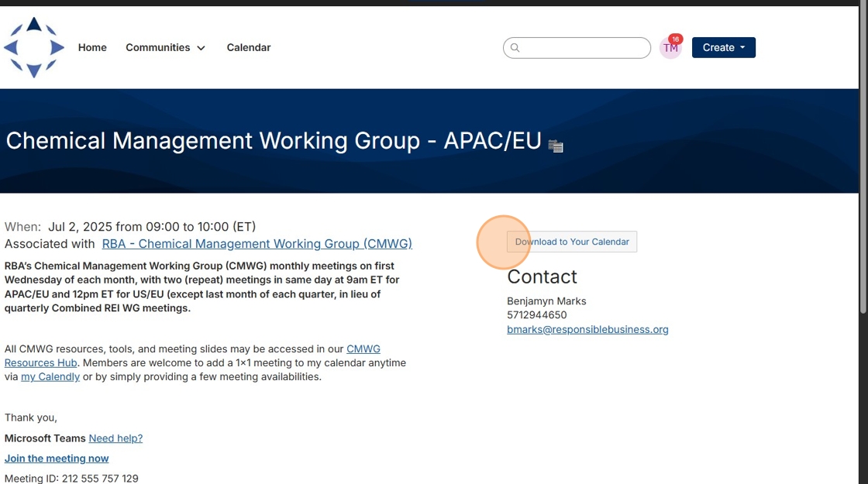Focus the site search field
Viewport: 868px width, 484px height.
577,47
